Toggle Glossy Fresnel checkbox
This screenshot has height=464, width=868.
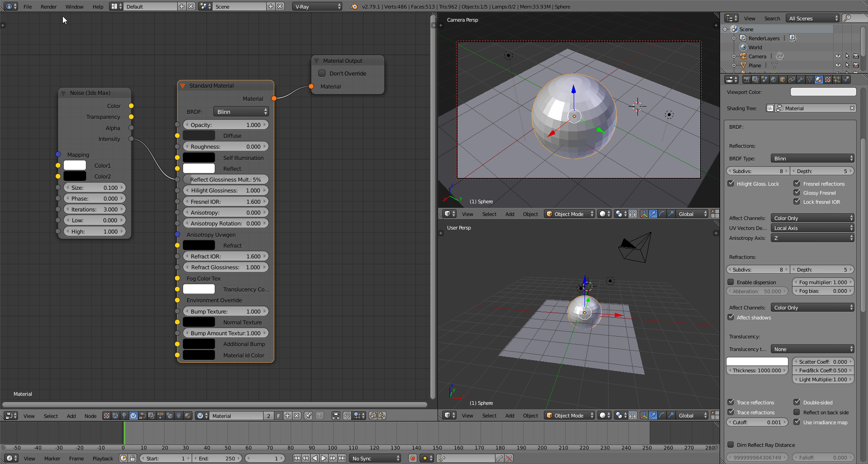pos(797,192)
